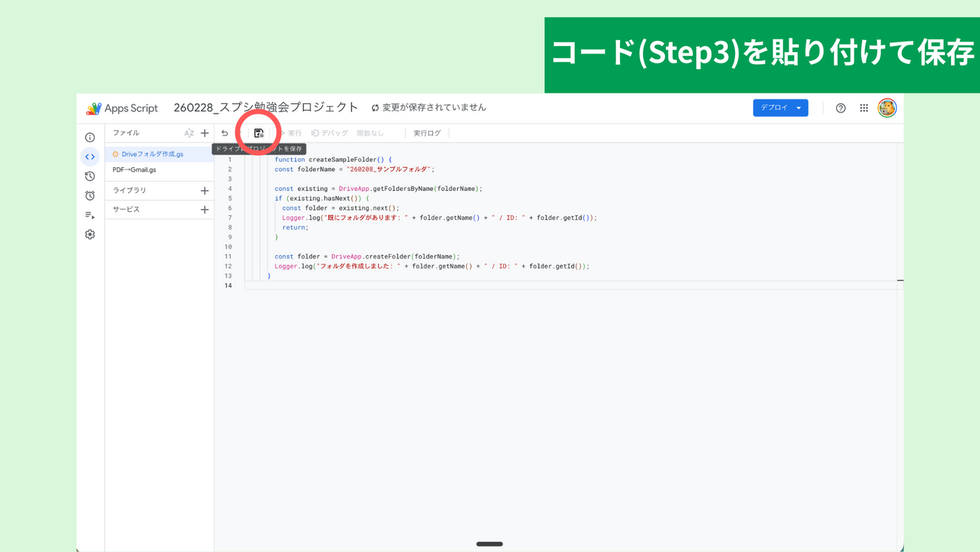The height and width of the screenshot is (552, 980).
Task: Open the 実行ログ execution log
Action: pos(427,133)
